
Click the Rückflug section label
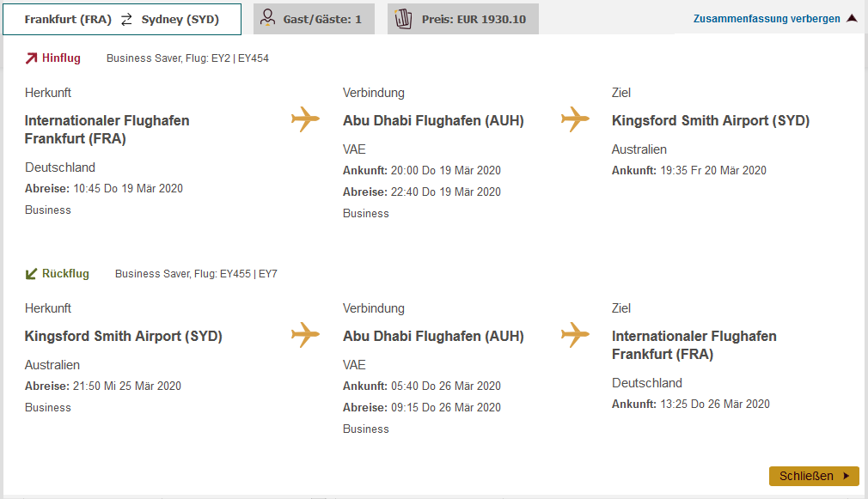[65, 274]
